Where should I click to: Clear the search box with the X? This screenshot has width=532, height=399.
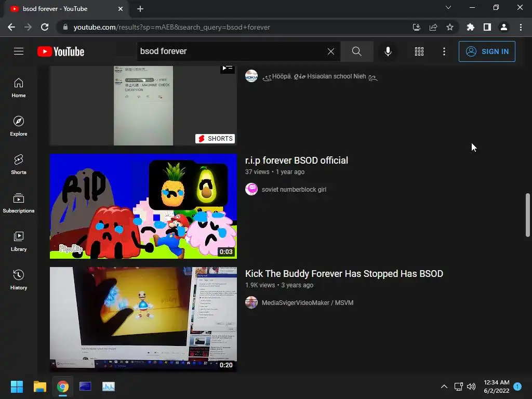click(331, 51)
